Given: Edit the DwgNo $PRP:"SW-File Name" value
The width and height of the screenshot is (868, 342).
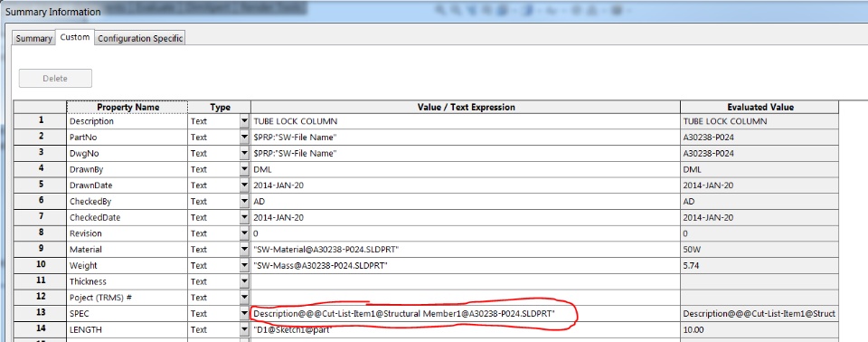Looking at the screenshot, I should click(x=466, y=153).
